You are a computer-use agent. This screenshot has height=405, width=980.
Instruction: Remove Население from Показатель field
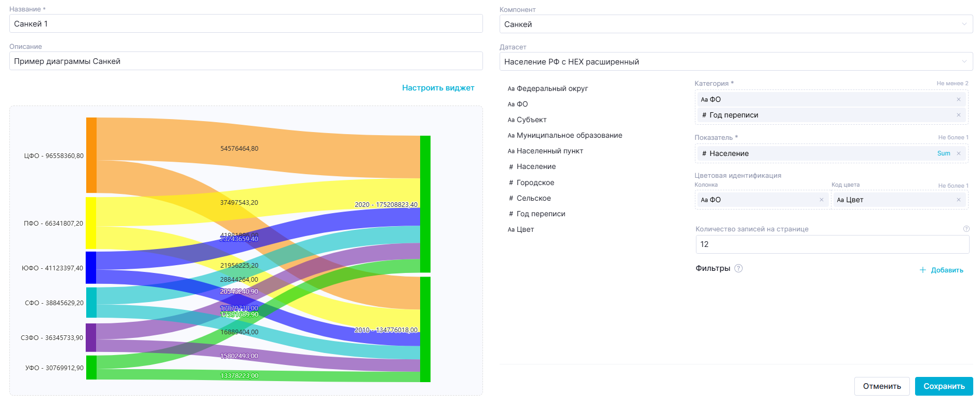point(958,153)
